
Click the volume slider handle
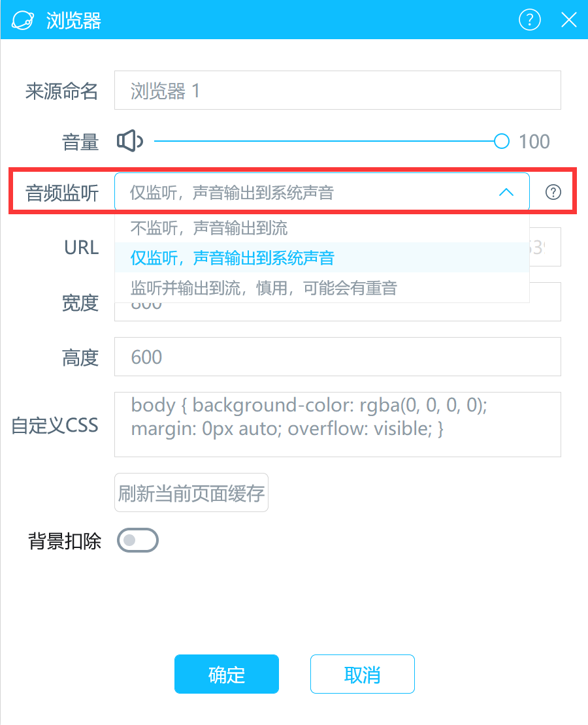click(502, 141)
